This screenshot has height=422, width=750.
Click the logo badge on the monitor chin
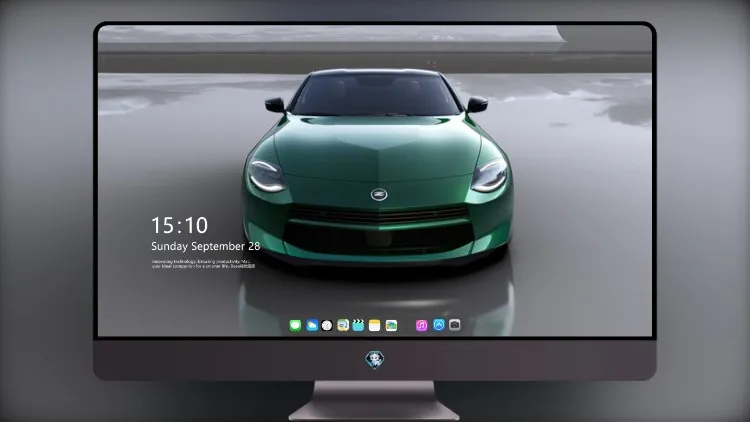(x=375, y=360)
